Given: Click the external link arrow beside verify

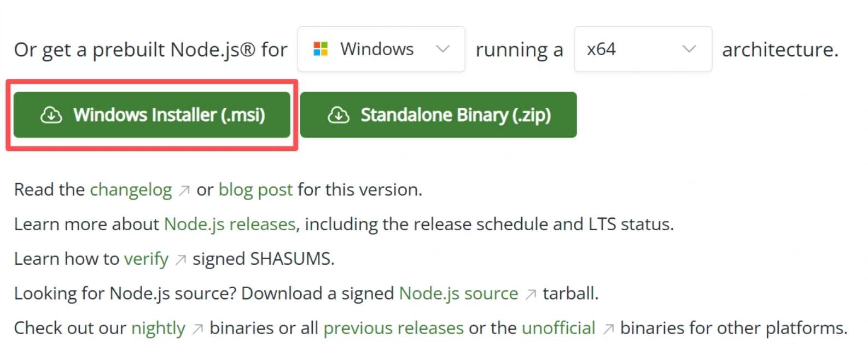Looking at the screenshot, I should point(180,259).
